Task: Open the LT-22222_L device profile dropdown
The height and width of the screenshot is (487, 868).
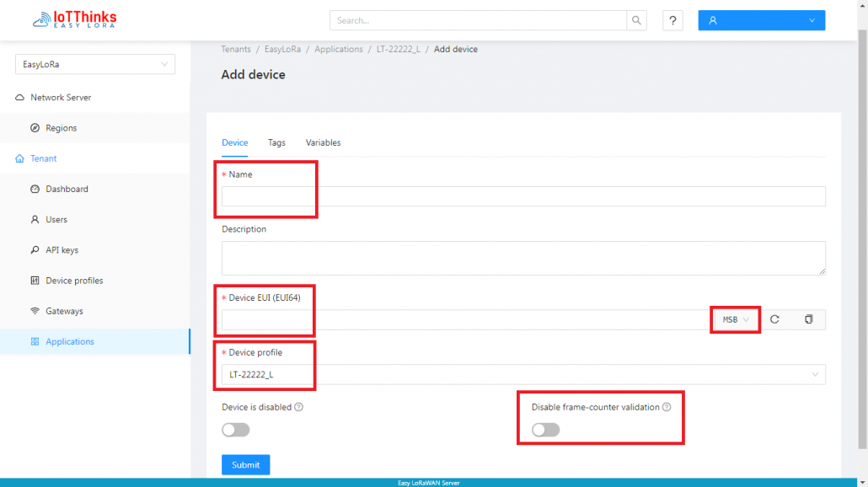Action: point(522,374)
